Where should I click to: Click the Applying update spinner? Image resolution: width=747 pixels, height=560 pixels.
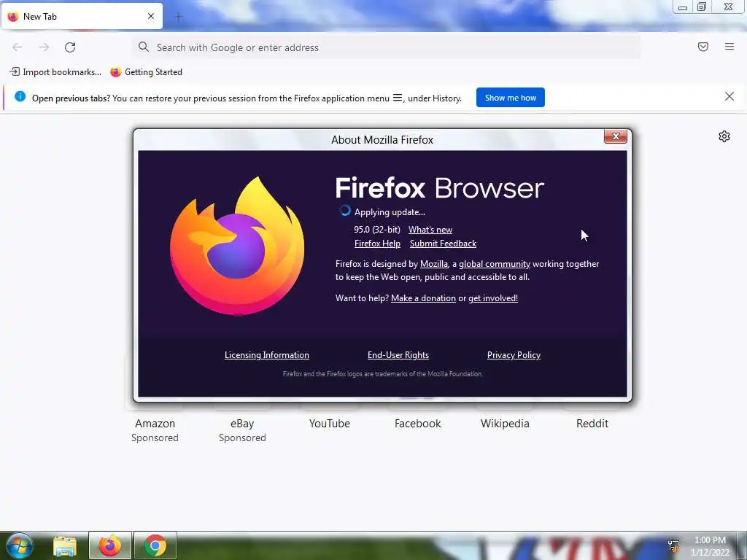click(345, 211)
